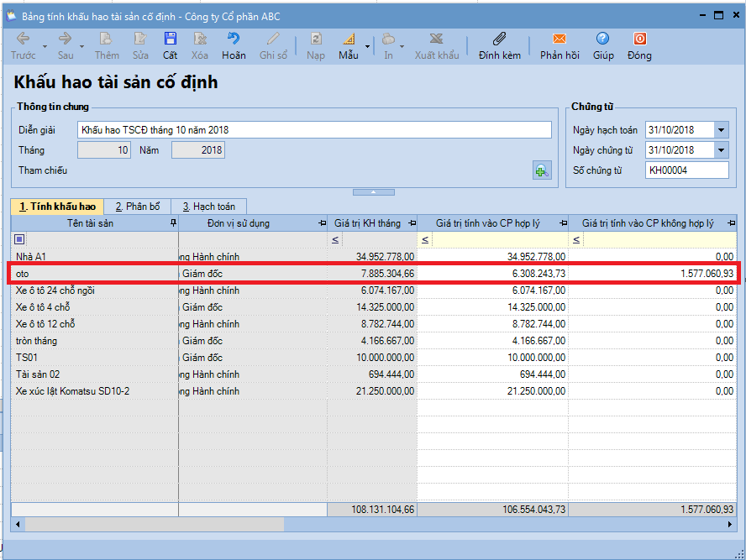Image resolution: width=746 pixels, height=560 pixels.
Task: Click filter operator in Giá trị KH tháng
Action: 335,239
